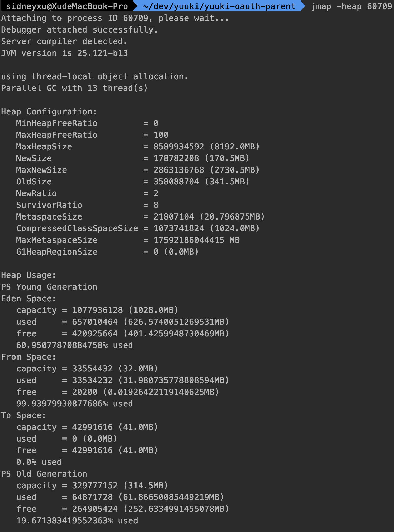Click the NewRatio setting line

coord(87,193)
